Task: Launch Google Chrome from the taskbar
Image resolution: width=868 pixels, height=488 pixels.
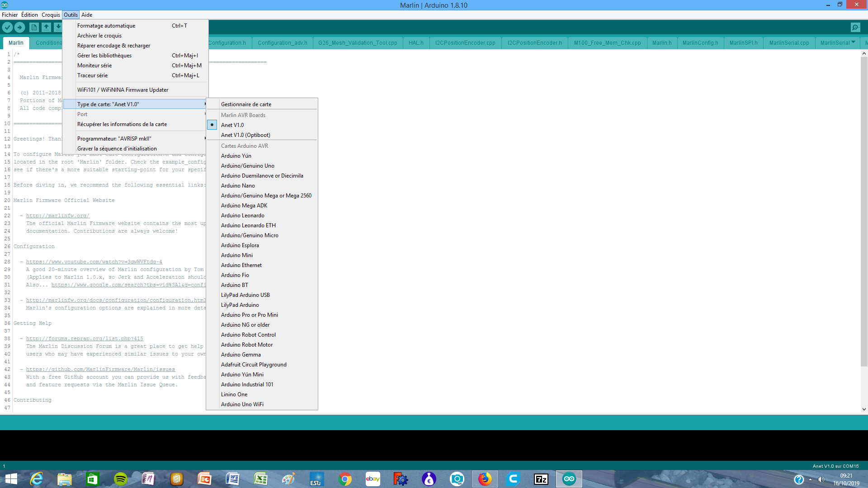Action: coord(345,479)
